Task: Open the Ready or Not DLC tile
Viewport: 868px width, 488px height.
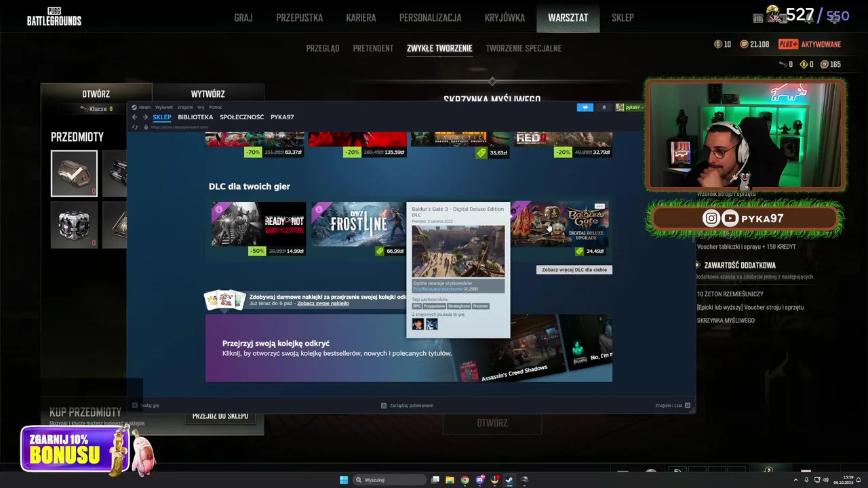Action: click(258, 224)
